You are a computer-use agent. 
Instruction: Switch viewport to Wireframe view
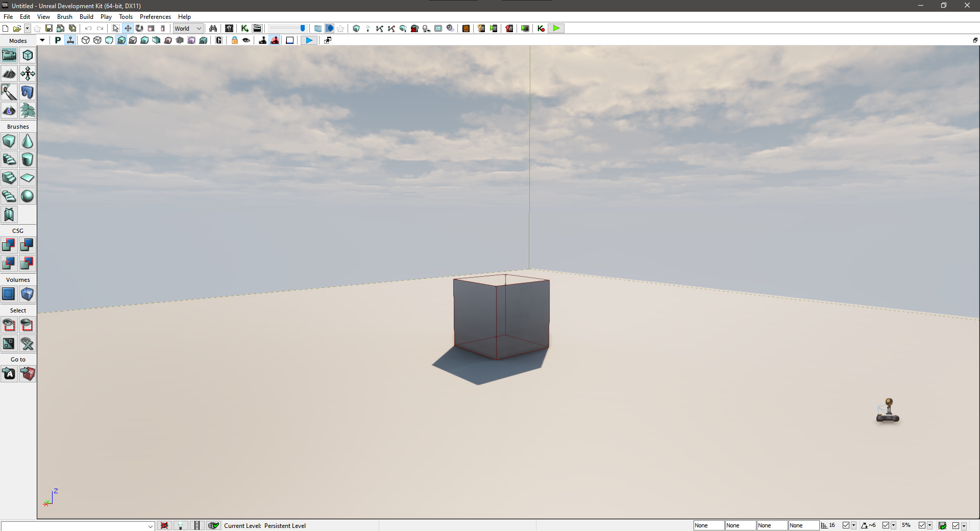(x=97, y=40)
